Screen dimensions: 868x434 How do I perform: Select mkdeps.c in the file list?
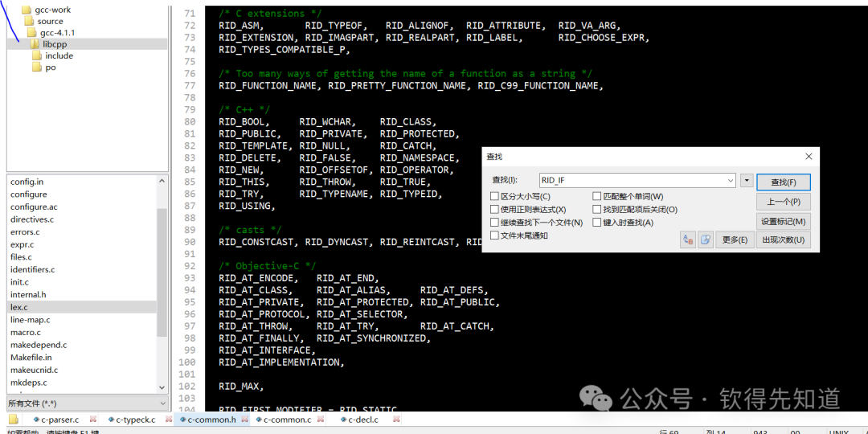point(29,382)
